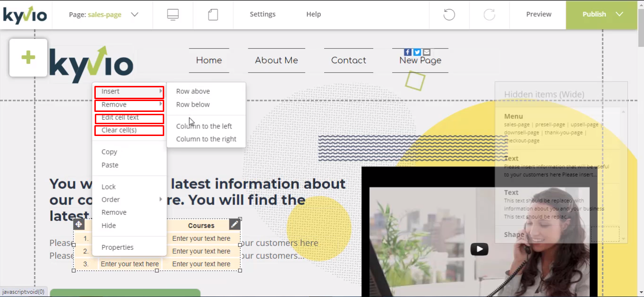644x297 pixels.
Task: Click the redo arrow icon
Action: coord(489,15)
